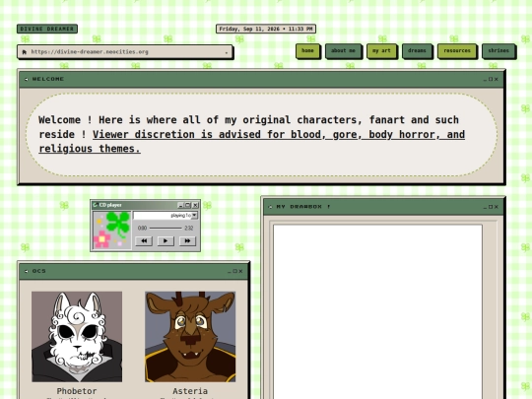Open the CD player track dropdown
The width and height of the screenshot is (532, 399).
click(194, 215)
